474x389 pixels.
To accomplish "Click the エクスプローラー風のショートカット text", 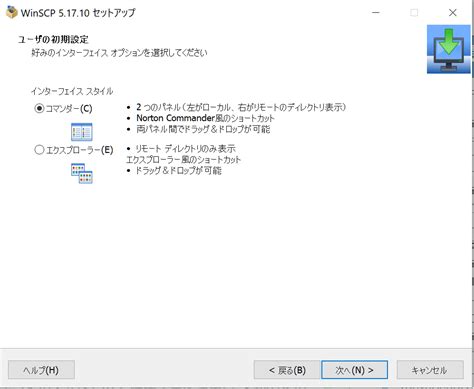I will 183,159.
